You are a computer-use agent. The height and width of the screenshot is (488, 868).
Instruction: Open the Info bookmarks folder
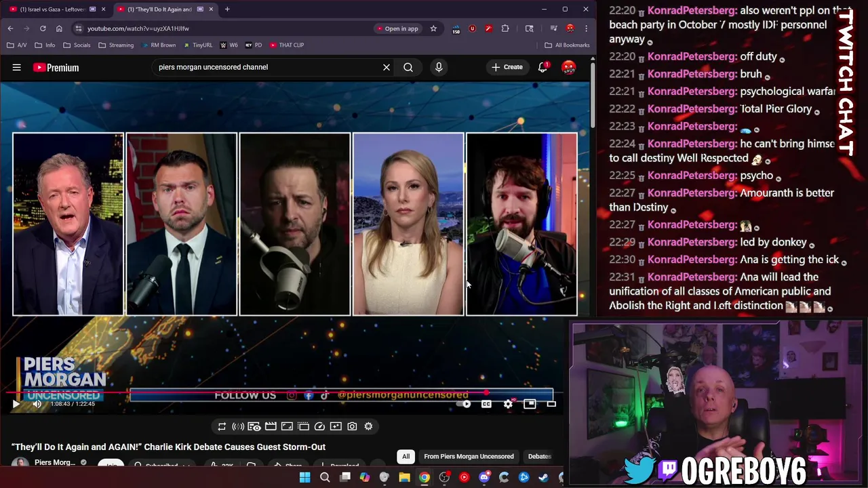pos(45,45)
